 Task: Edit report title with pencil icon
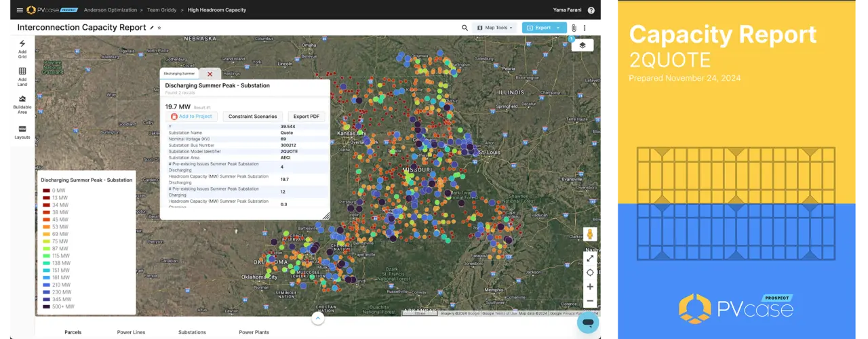coord(152,28)
